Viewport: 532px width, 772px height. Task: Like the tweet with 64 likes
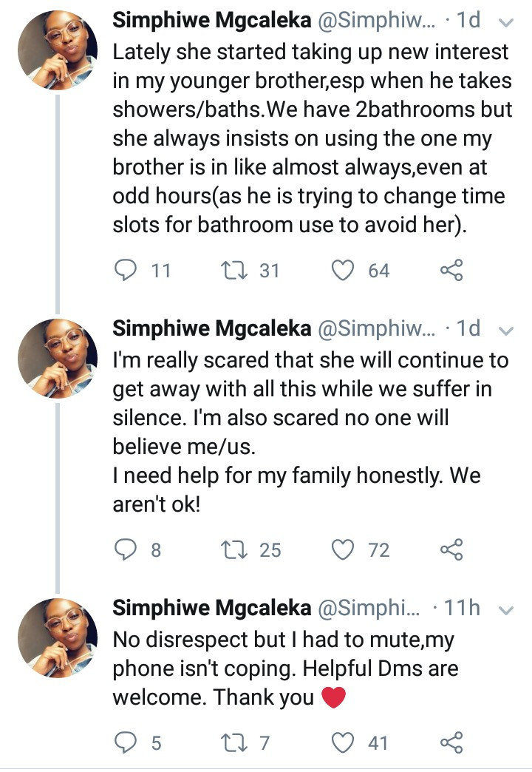(342, 271)
